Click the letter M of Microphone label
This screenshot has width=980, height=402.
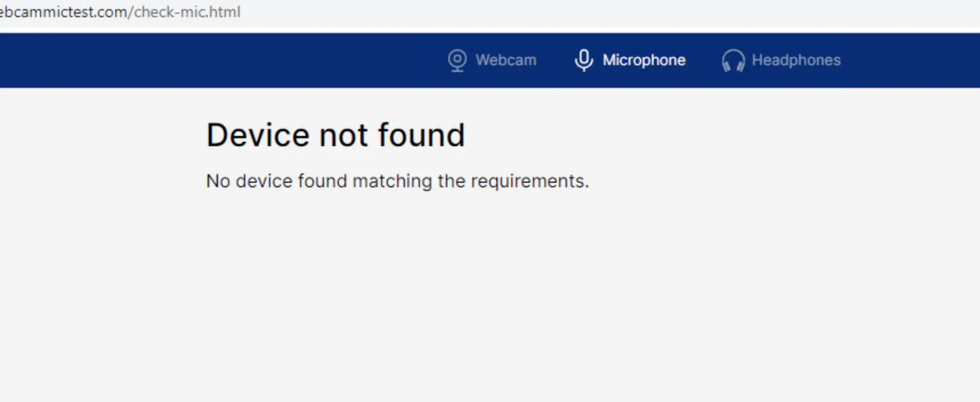click(609, 60)
